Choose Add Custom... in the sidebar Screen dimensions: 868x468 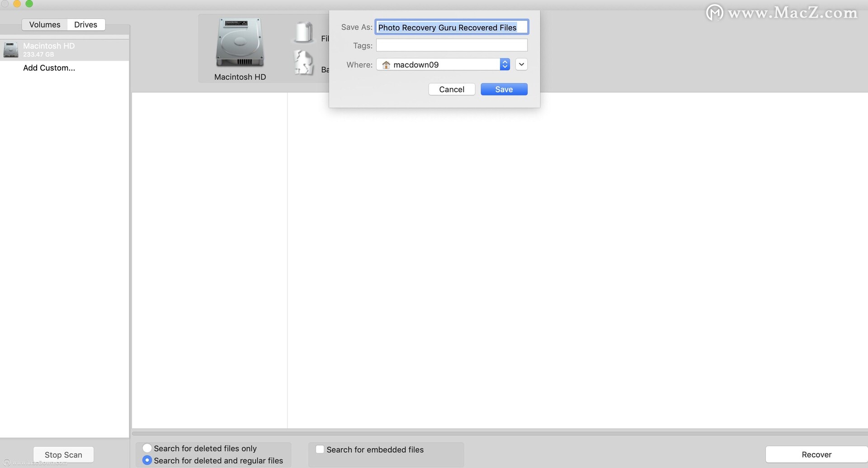[49, 68]
